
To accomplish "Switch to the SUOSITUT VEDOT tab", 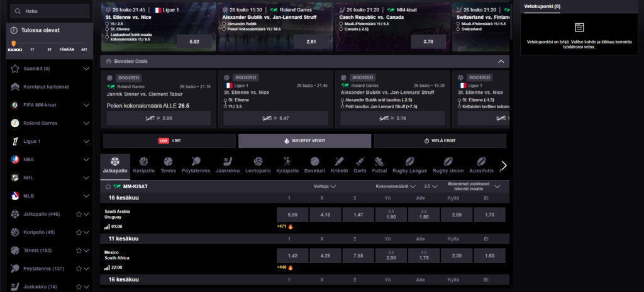I will (x=305, y=141).
